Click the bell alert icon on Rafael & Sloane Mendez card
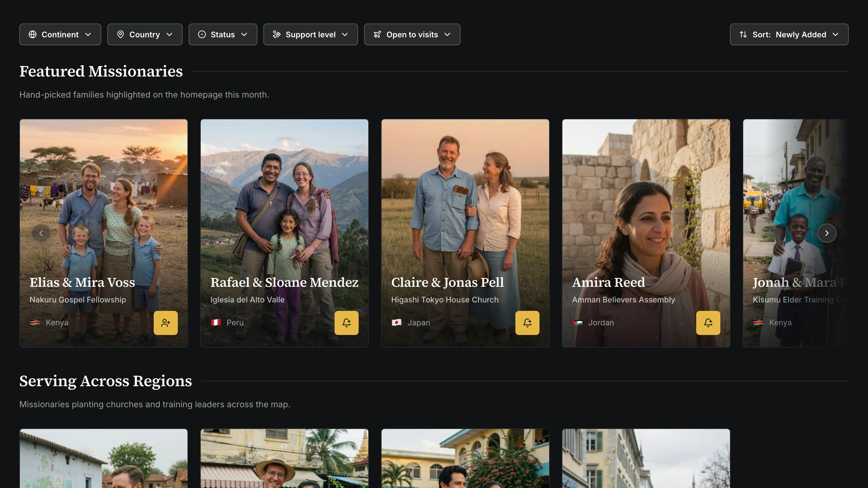 tap(346, 323)
